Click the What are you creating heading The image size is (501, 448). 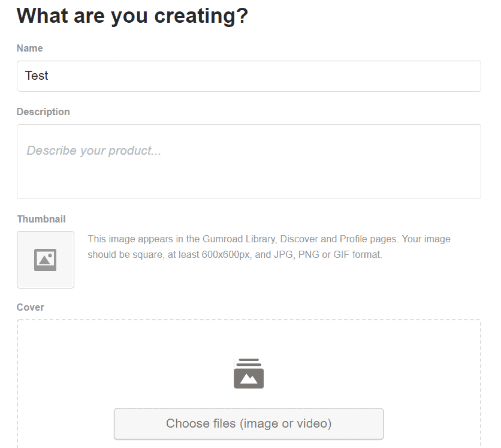pos(133,16)
